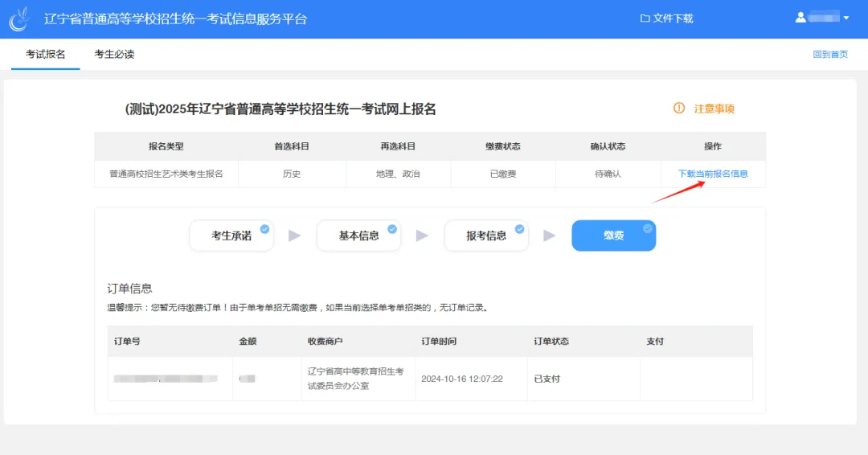Click the 地理、政治 subject cell
This screenshot has height=455, width=868.
(x=398, y=174)
